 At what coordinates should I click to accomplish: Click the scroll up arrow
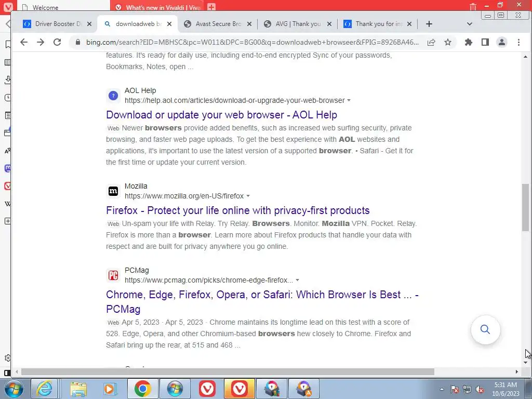click(x=526, y=57)
